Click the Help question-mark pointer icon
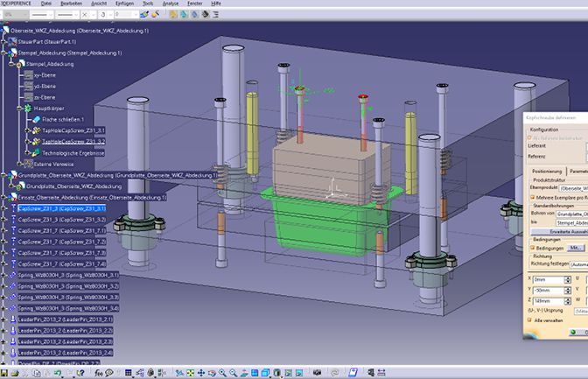 click(80, 373)
